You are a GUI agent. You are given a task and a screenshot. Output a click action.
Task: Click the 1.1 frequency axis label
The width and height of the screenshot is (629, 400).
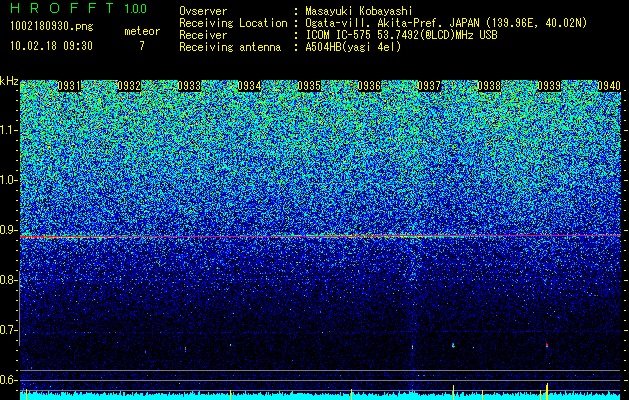tap(8, 130)
